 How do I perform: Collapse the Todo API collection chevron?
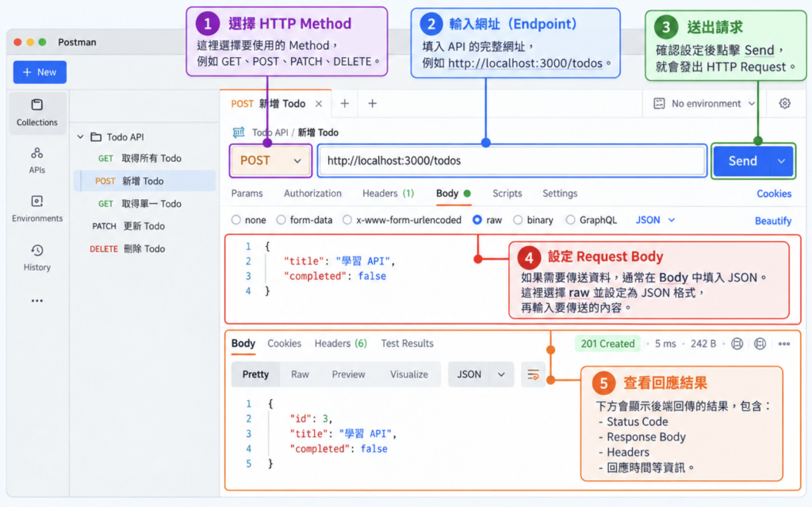click(80, 136)
